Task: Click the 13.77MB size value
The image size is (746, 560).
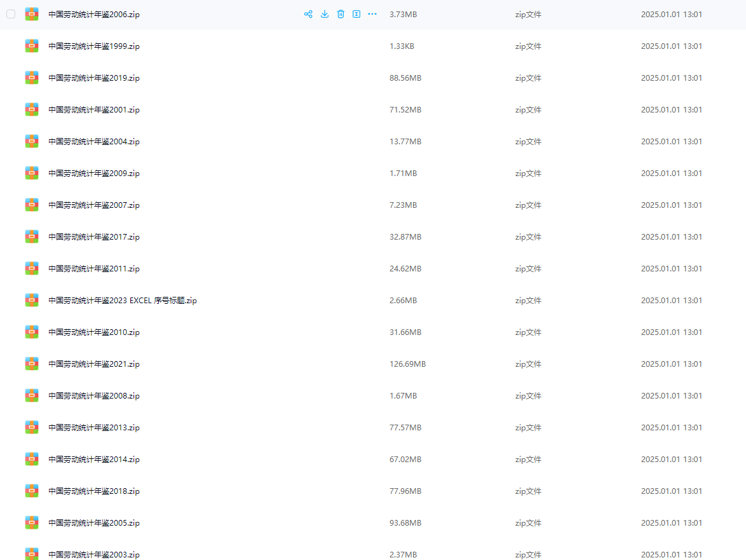Action: click(x=405, y=142)
